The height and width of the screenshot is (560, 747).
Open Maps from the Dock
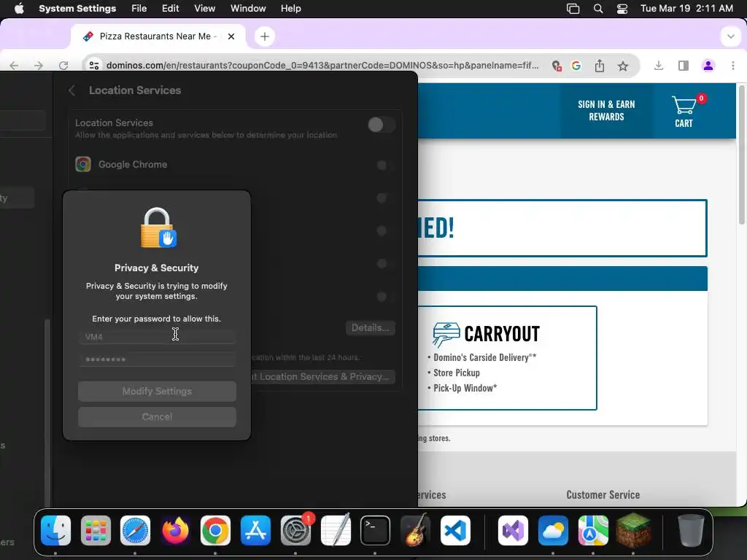point(593,531)
